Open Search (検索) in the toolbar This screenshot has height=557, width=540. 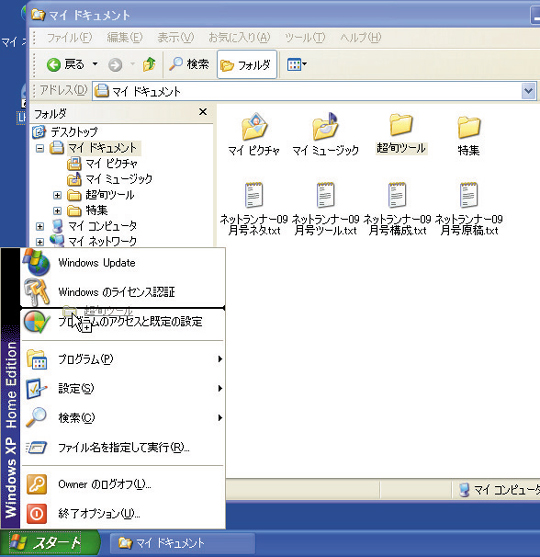189,64
